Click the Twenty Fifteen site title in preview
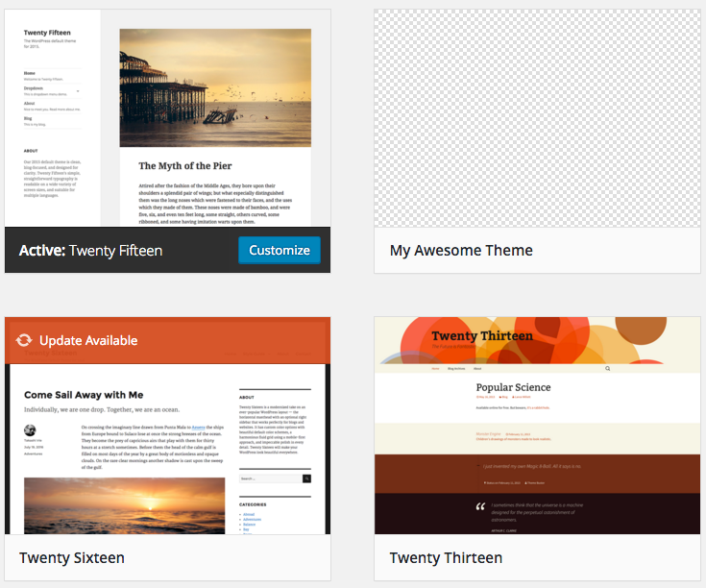Viewport: 706px width, 588px height. [x=47, y=33]
